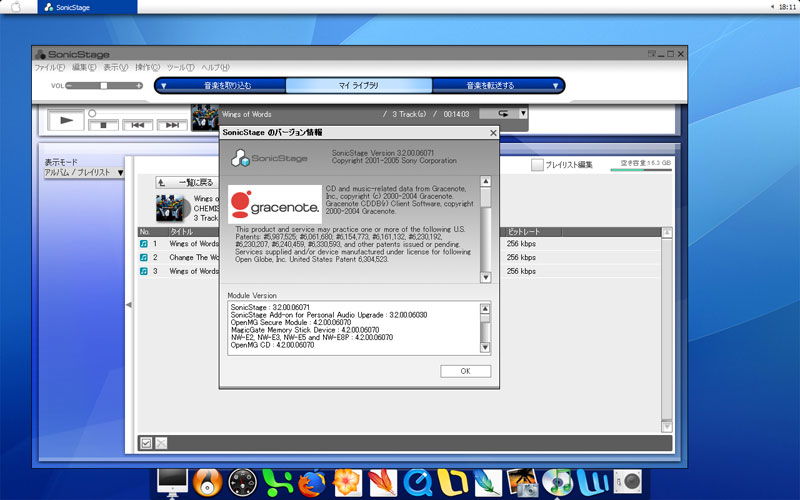Stop playback with the square Stop button
800x500 pixels.
103,125
